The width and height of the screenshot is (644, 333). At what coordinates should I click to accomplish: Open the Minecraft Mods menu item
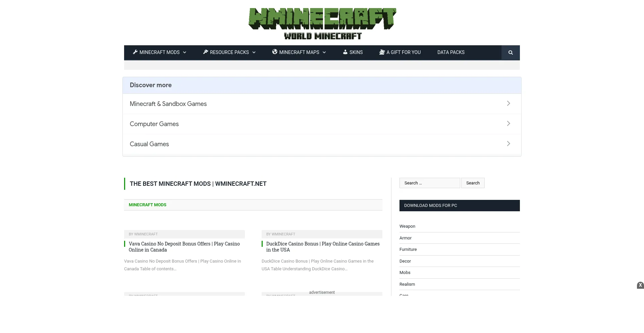tap(160, 52)
